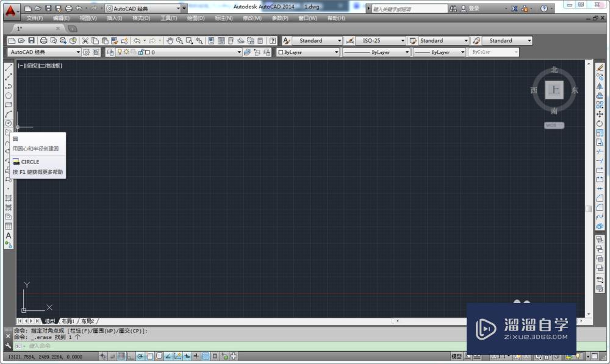This screenshot has width=610, height=364.
Task: Select the Polyline draw tool
Action: pyautogui.click(x=8, y=86)
